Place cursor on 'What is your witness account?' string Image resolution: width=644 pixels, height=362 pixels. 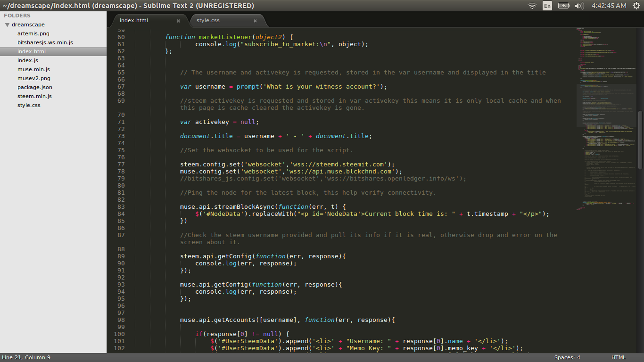coord(322,87)
